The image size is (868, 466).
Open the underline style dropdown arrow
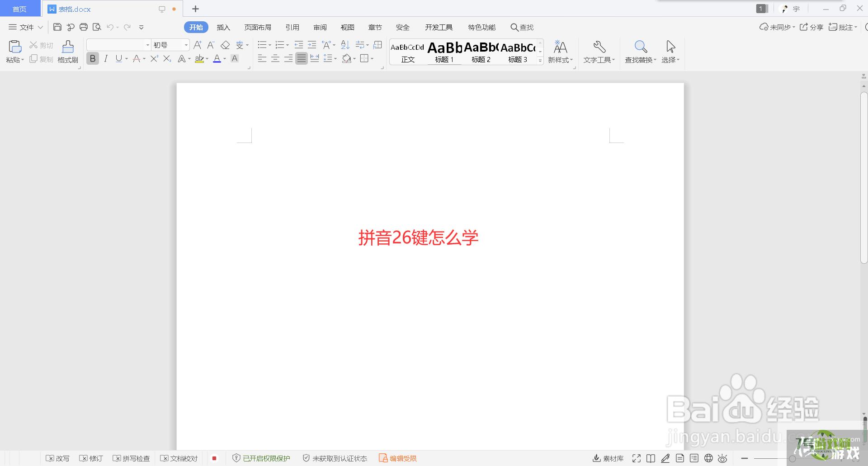127,58
